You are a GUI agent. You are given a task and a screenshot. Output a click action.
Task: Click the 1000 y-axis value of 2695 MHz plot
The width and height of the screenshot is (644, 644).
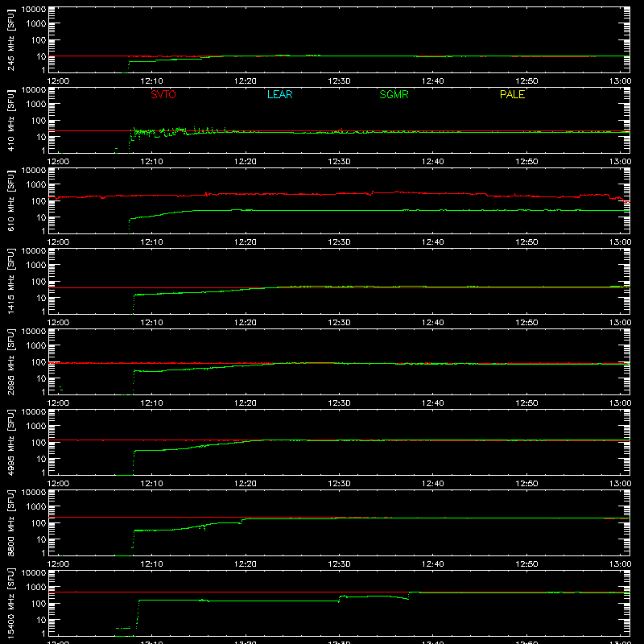(x=36, y=346)
